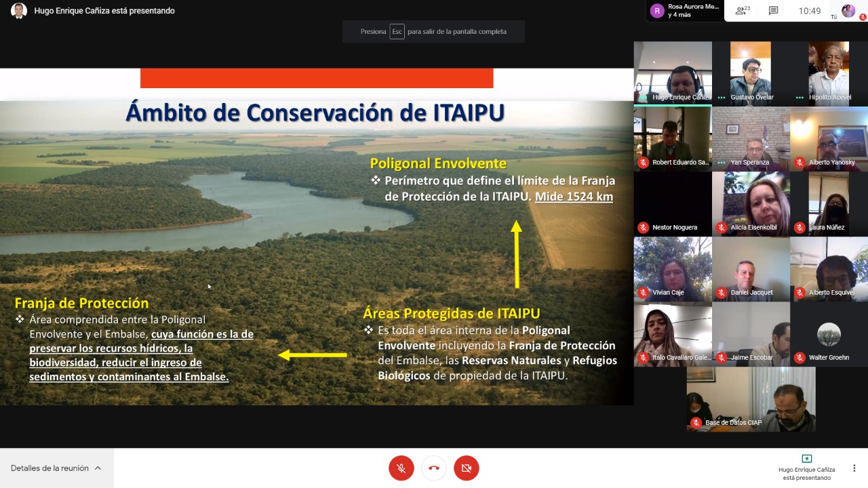The height and width of the screenshot is (488, 868).
Task: Click the muted mic icon for Alicia Eisenkolbl
Action: [x=722, y=228]
